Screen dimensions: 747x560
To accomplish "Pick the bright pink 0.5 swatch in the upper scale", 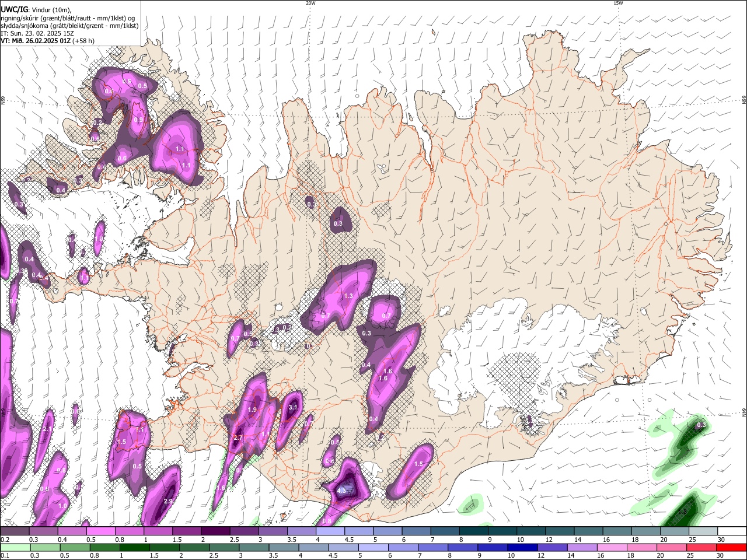I will click(101, 531).
